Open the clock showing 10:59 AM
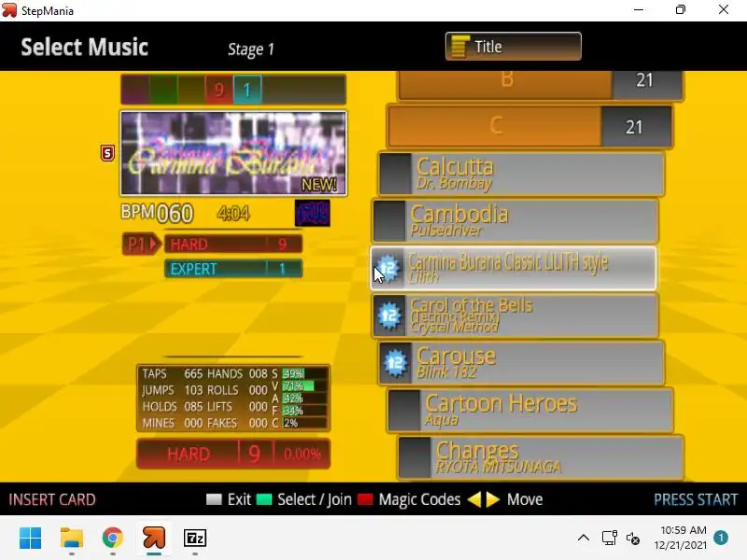The image size is (747, 560). [681, 538]
